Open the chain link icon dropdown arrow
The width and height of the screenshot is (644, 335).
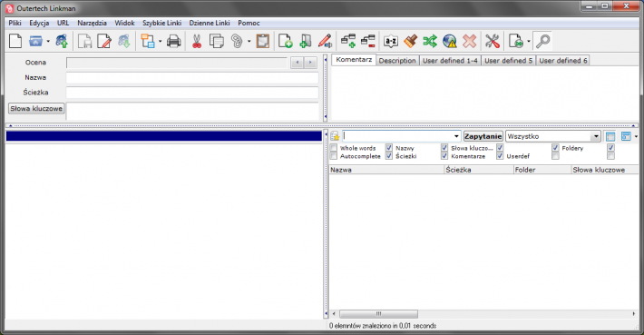(249, 41)
